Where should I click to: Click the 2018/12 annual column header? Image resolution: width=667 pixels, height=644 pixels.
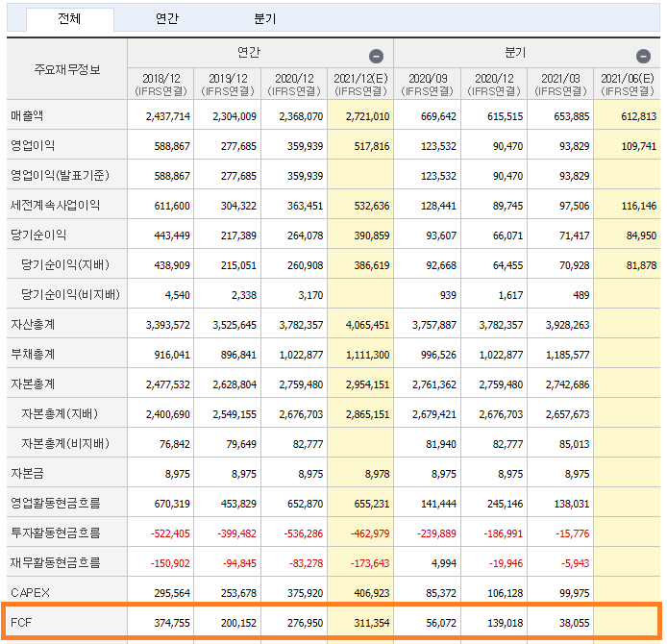[x=161, y=85]
